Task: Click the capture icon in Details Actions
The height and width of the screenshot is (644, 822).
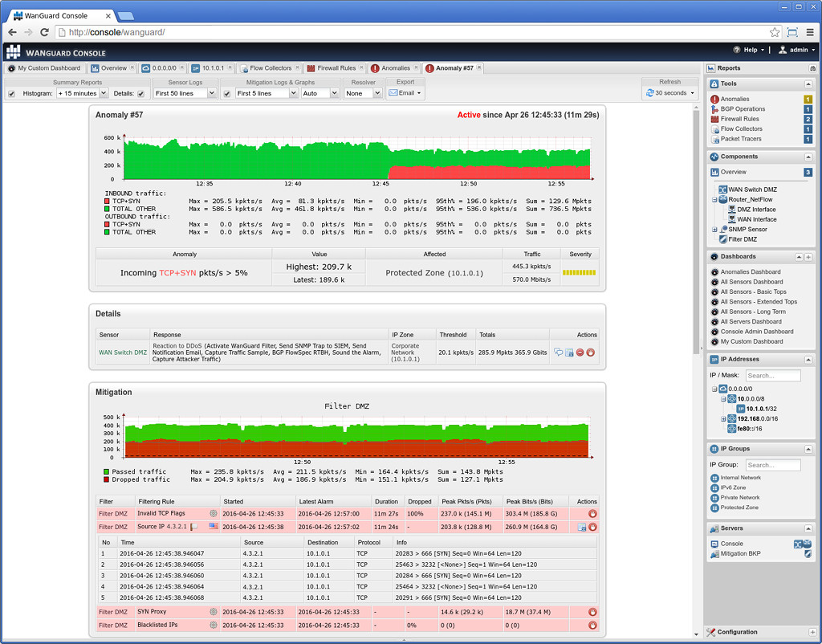Action: [569, 353]
